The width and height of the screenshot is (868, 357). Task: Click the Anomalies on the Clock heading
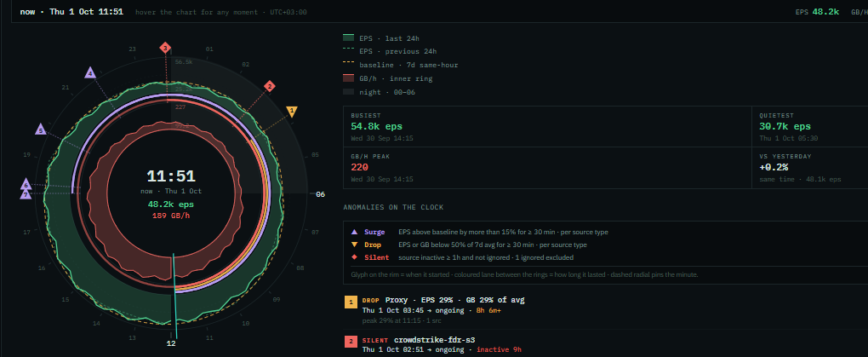click(x=393, y=207)
